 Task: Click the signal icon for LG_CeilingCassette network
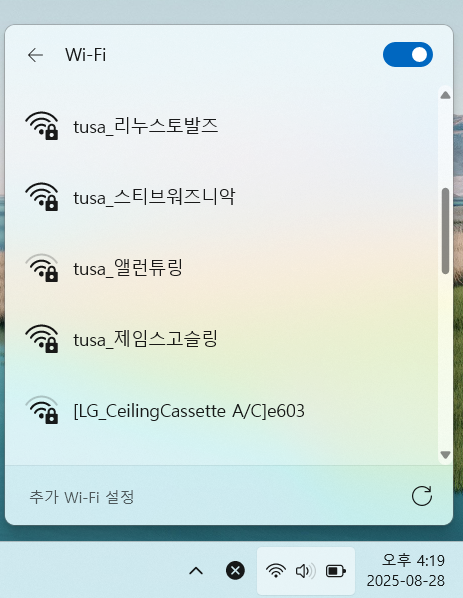coord(42,410)
